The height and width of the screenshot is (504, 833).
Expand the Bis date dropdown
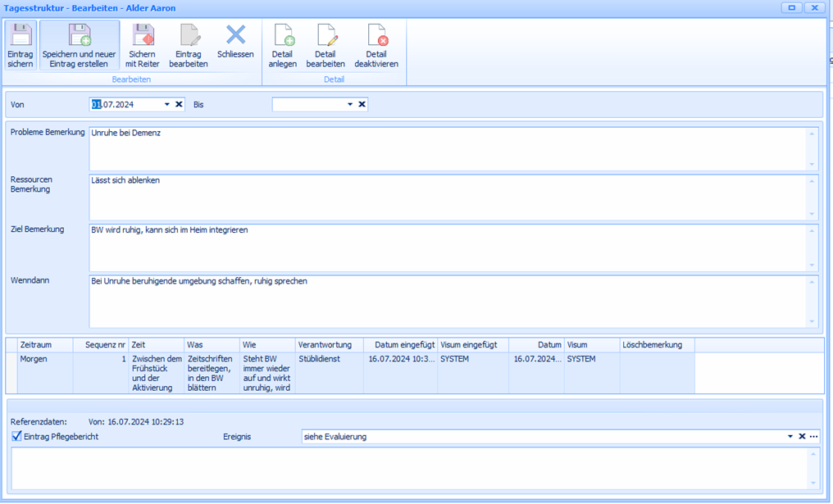350,105
